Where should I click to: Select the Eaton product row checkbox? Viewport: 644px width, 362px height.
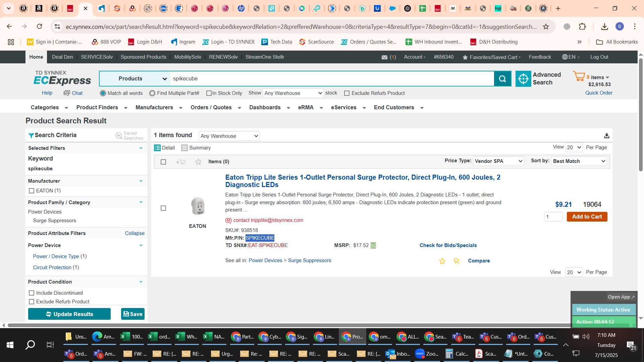(163, 208)
